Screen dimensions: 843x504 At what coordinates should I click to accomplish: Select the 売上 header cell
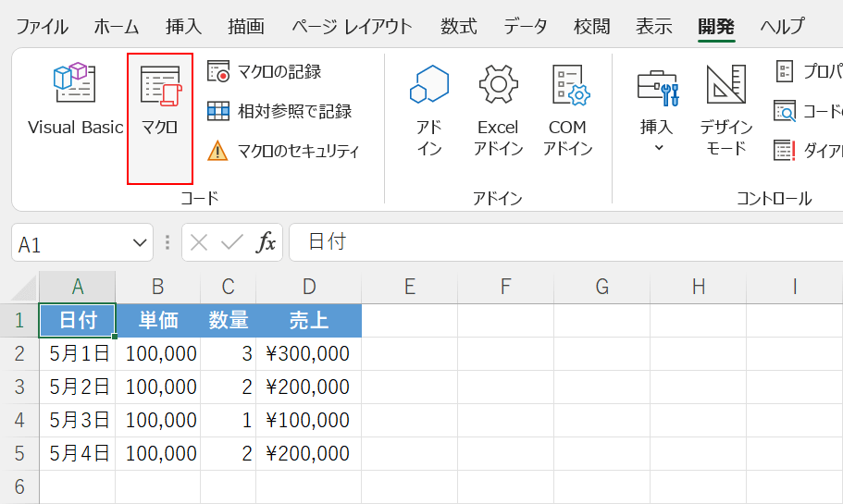click(308, 320)
